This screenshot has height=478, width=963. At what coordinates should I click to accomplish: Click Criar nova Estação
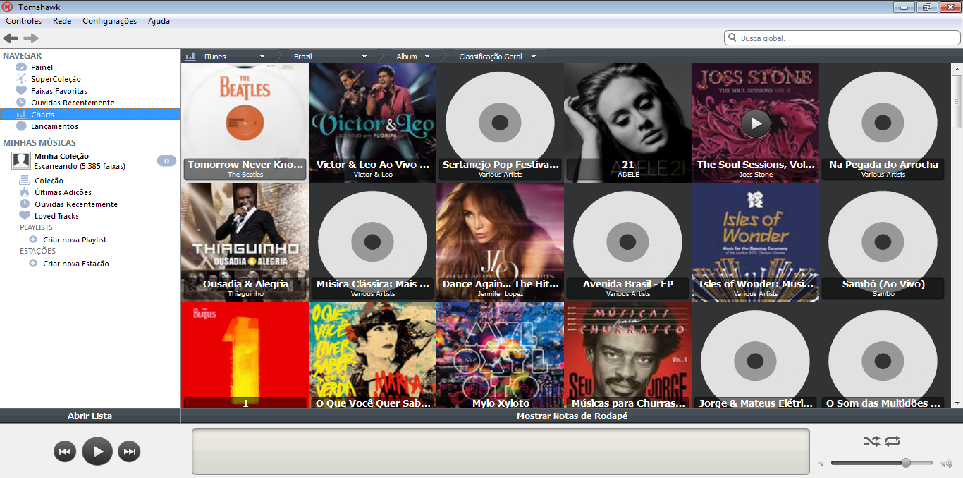click(76, 264)
